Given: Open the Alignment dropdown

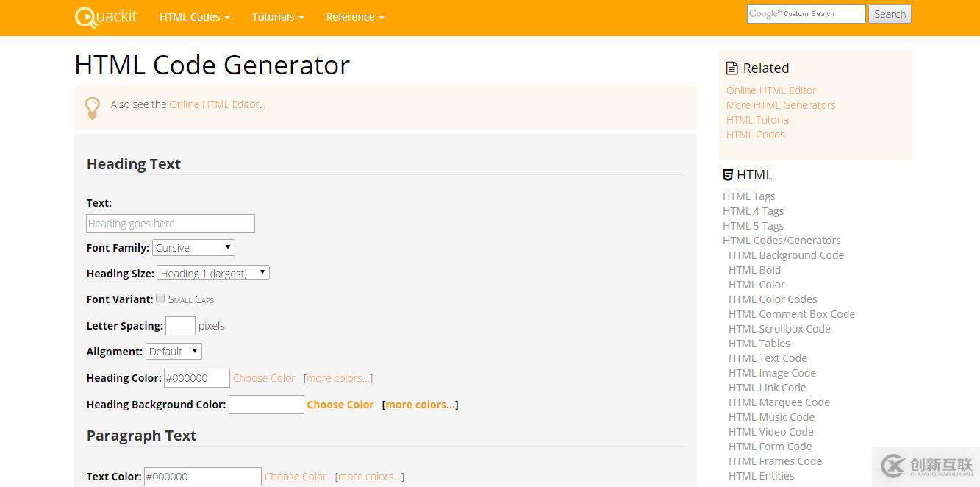Looking at the screenshot, I should coord(174,351).
